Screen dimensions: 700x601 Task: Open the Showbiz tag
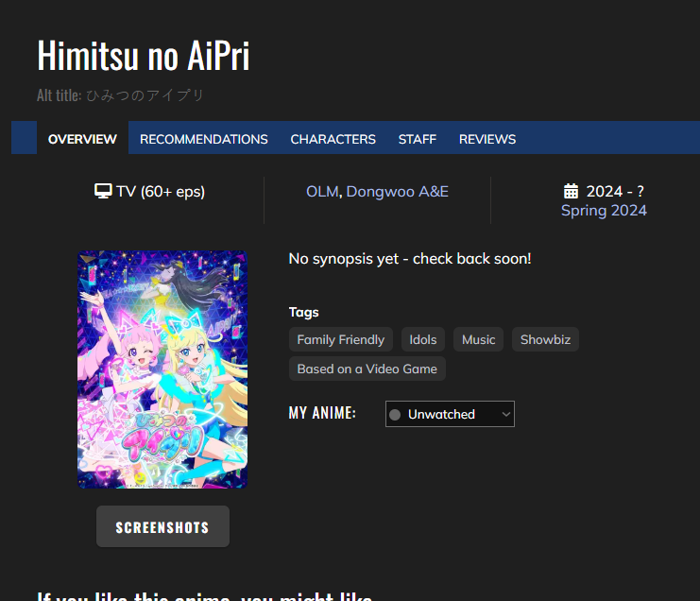point(545,339)
